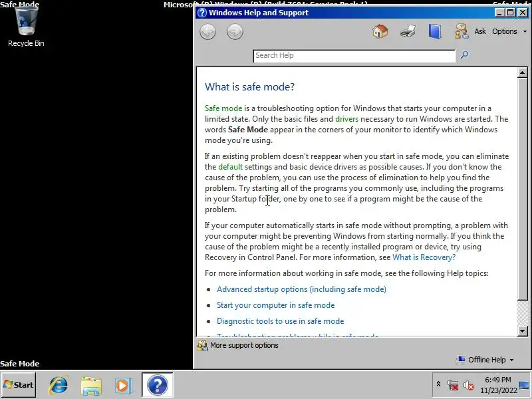Open Diagnostic tools to use in safe mode

coord(280,321)
